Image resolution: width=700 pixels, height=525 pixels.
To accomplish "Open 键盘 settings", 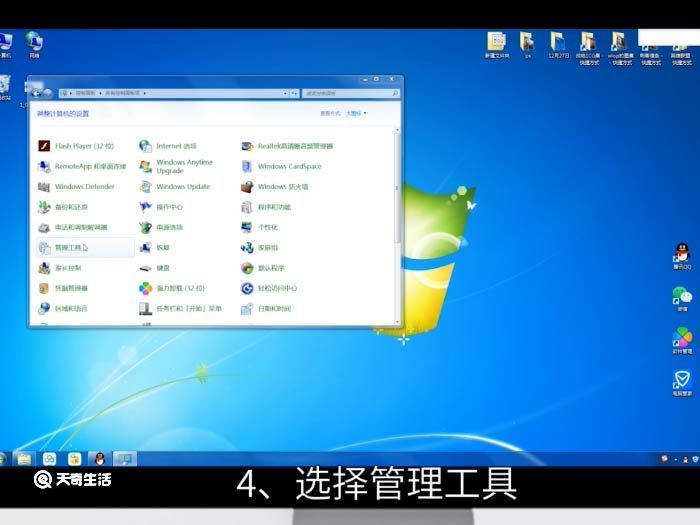I will tap(154, 268).
